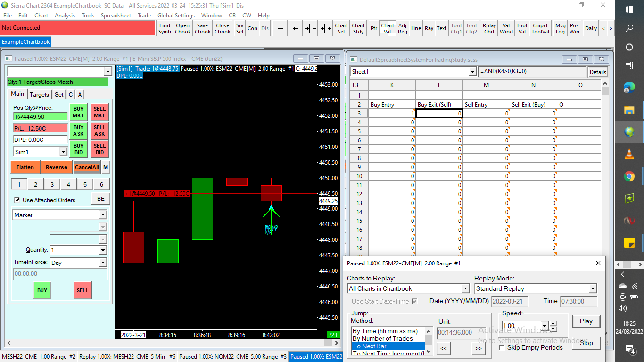Open Microsoft Edge from the taskbar

pyautogui.click(x=629, y=88)
